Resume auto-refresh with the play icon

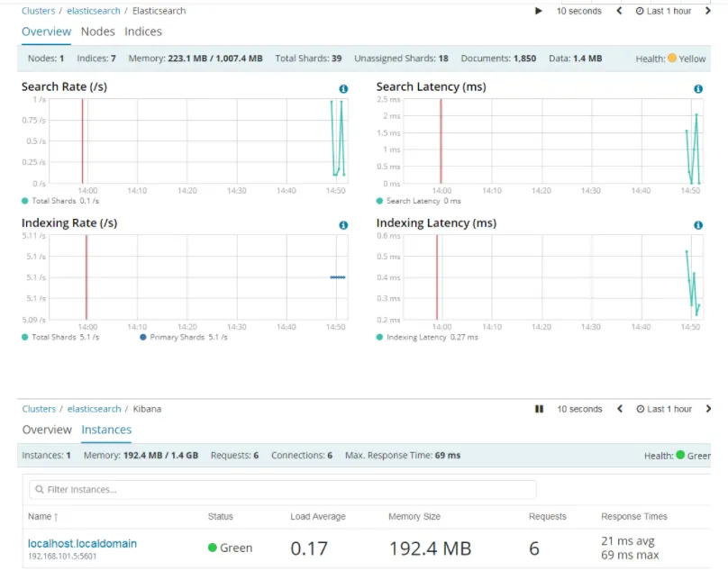(x=538, y=11)
